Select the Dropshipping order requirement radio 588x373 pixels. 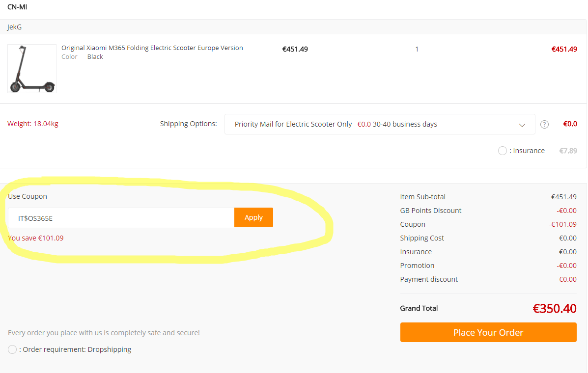click(x=12, y=349)
